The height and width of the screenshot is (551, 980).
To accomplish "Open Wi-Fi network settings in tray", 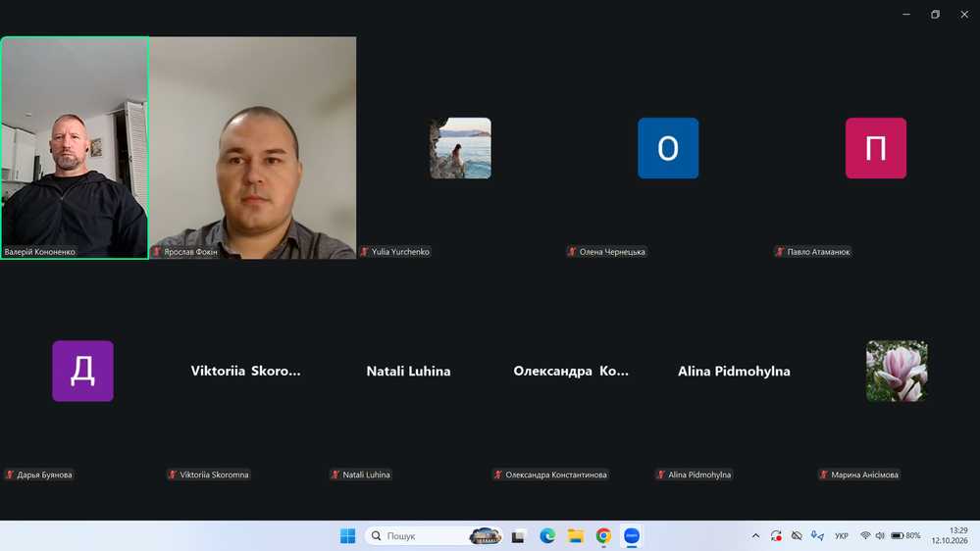I will (865, 536).
